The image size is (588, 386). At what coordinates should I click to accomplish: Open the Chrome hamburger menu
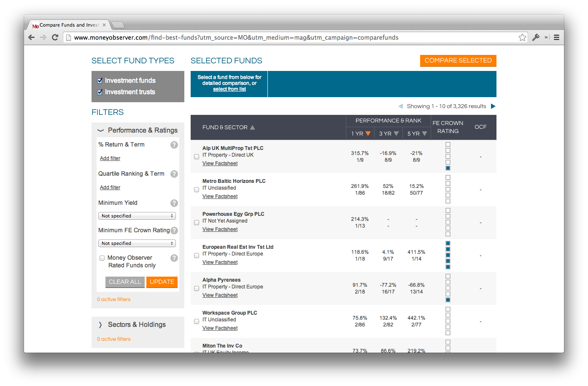pyautogui.click(x=556, y=37)
